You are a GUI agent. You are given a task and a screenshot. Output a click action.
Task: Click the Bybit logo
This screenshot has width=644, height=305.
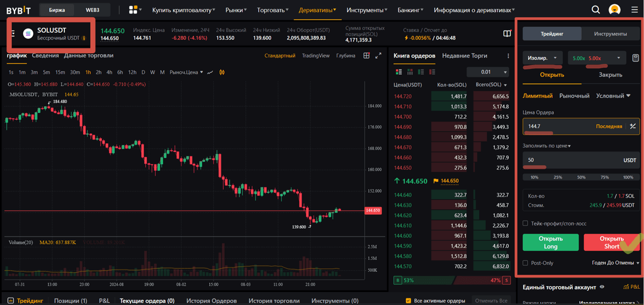[18, 10]
